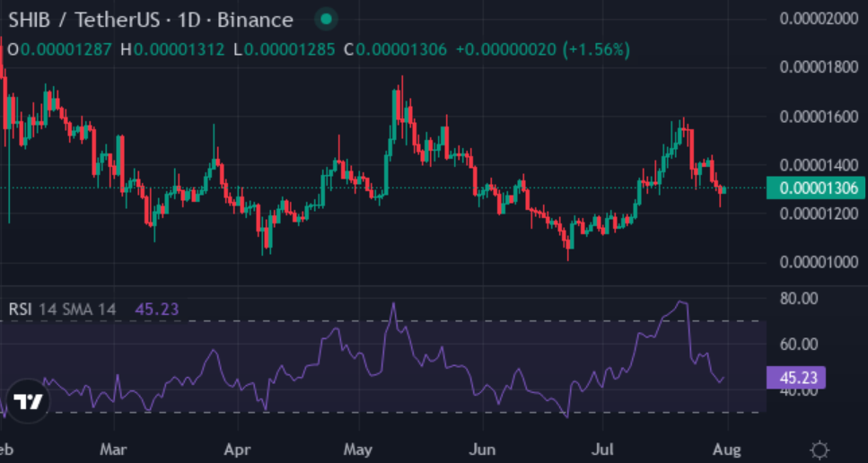Click the +1.56% change value
The image size is (868, 463).
[596, 49]
